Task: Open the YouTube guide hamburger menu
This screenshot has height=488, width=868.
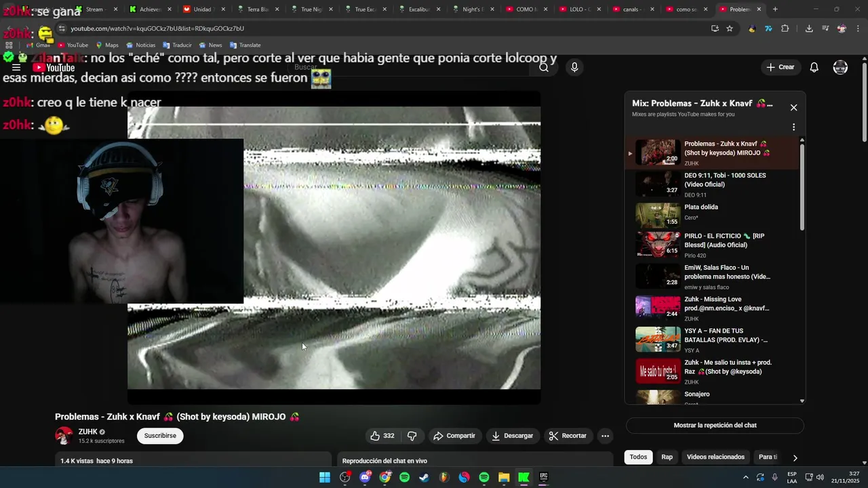Action: pos(16,68)
